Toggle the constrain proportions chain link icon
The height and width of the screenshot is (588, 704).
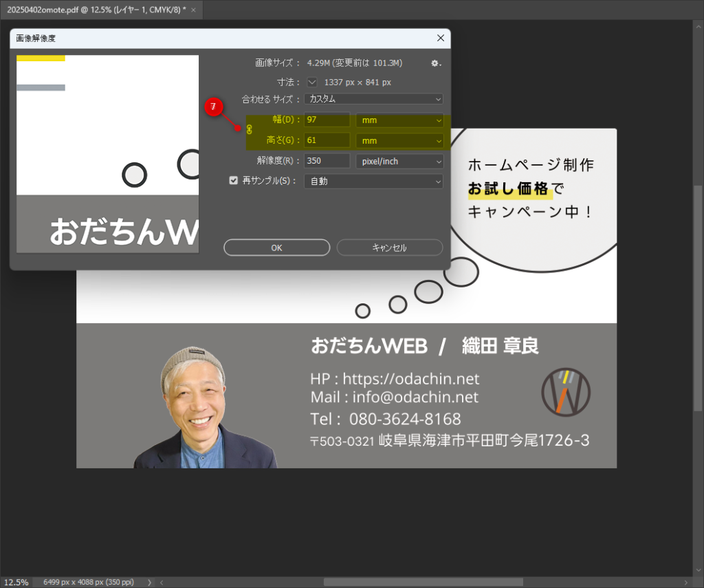coord(249,129)
